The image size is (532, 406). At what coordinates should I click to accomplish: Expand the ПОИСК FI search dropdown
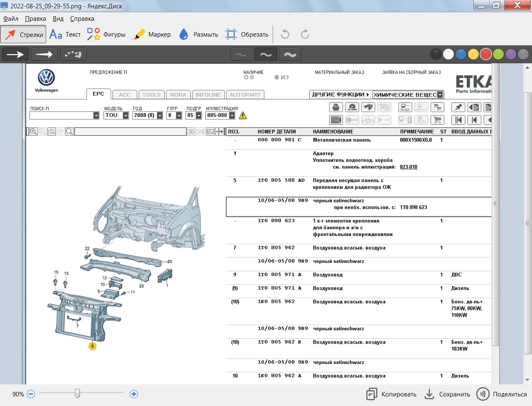(96, 115)
